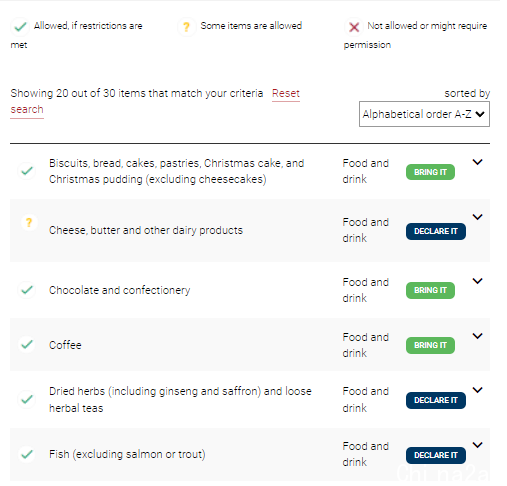Image resolution: width=507 pixels, height=486 pixels.
Task: Click the checkmark icon next to Chocolate and confectionery
Action: pyautogui.click(x=27, y=290)
